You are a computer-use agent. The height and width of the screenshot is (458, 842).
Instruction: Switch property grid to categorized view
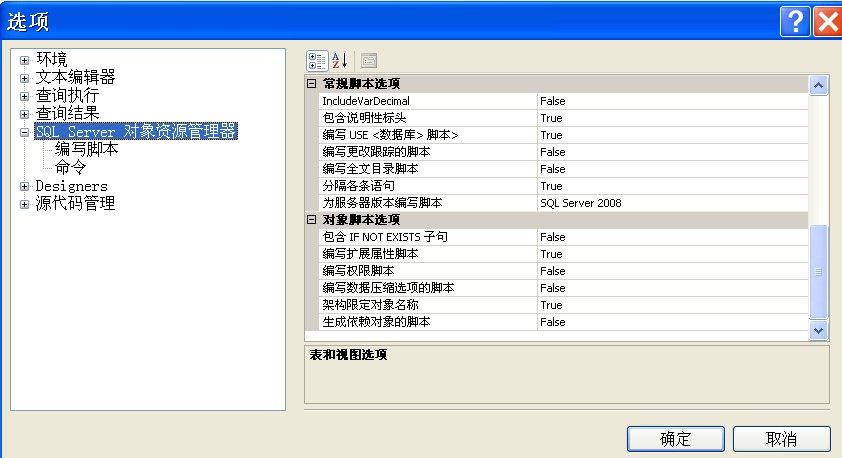point(317,61)
